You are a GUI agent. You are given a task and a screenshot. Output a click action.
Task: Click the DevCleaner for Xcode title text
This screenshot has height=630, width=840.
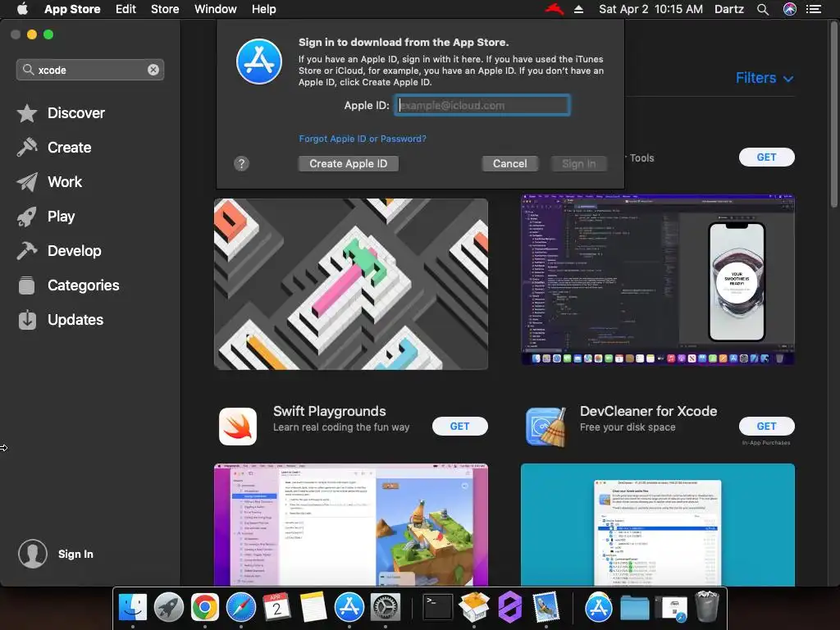coord(648,412)
